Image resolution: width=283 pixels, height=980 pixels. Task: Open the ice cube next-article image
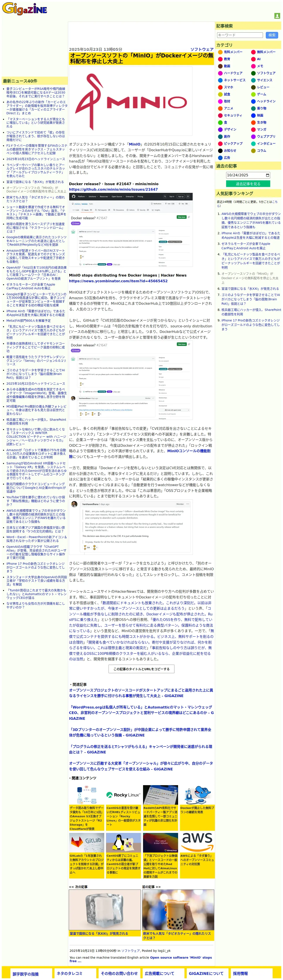(104, 910)
